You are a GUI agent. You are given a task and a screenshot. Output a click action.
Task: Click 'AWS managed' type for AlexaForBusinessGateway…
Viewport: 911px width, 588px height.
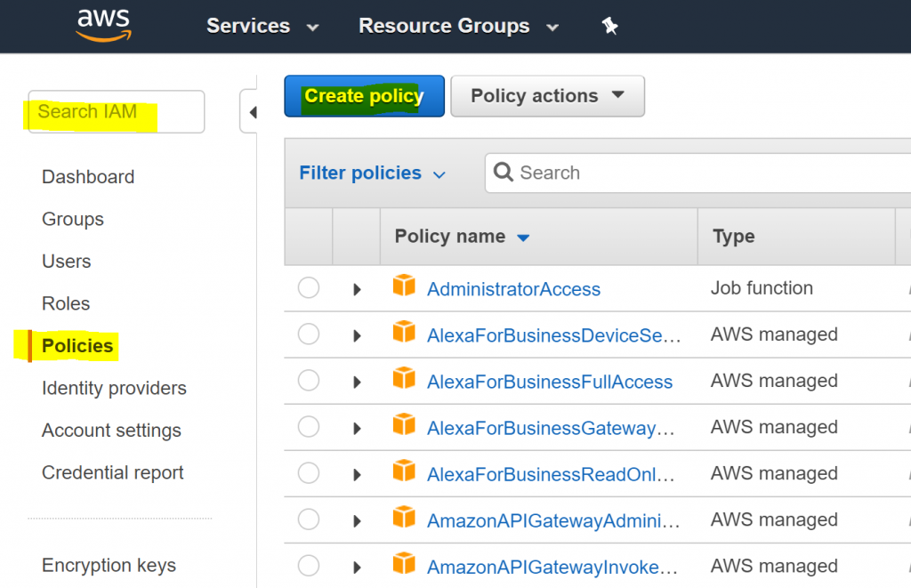(x=774, y=427)
